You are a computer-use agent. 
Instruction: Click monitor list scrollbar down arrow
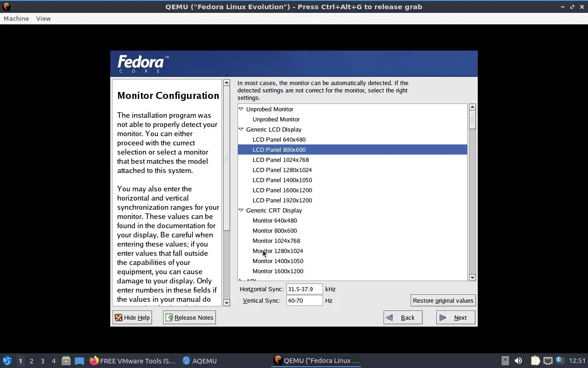point(472,277)
